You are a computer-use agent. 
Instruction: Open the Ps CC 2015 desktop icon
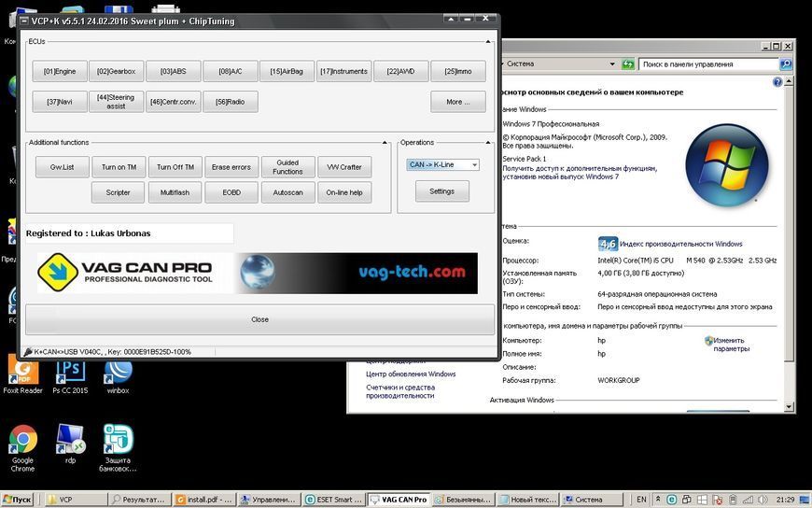[70, 375]
